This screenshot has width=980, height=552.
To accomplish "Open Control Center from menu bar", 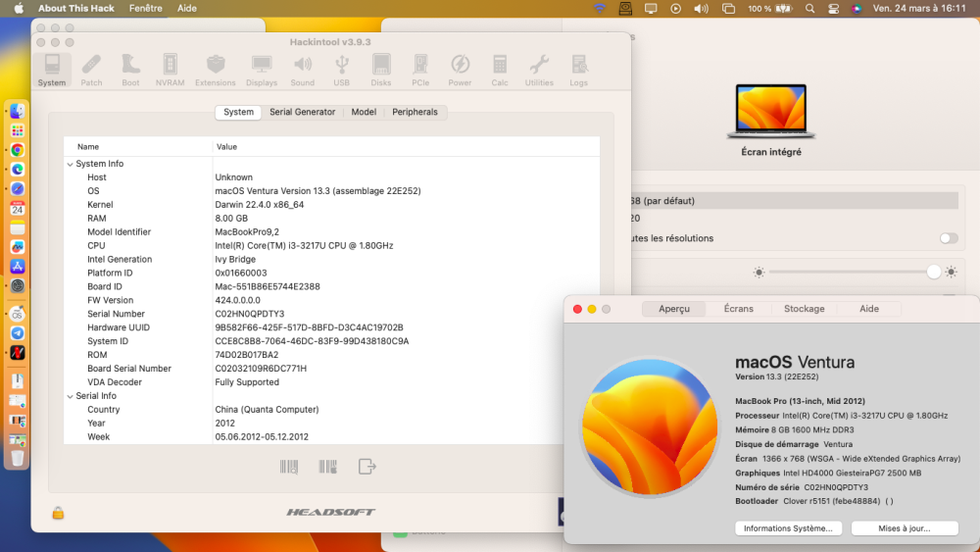I will tap(834, 9).
